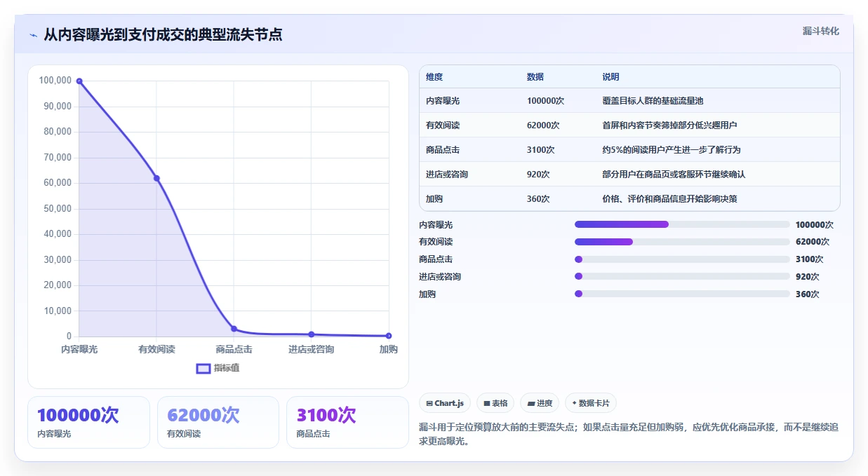Select table cell 3100次
Viewport: 868px width, 476px height.
pos(541,150)
